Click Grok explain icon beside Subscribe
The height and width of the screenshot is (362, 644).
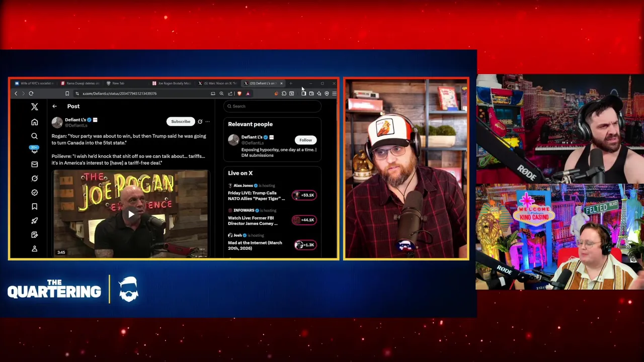pos(200,121)
